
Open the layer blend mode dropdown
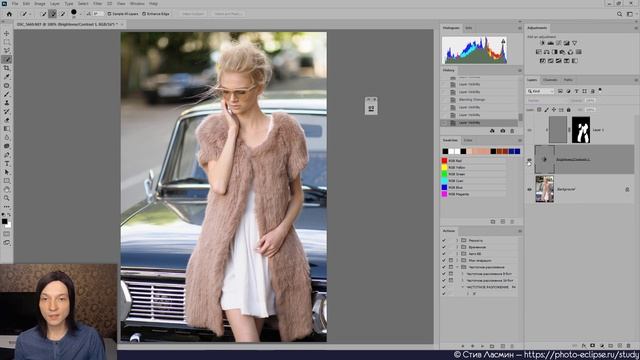click(x=547, y=100)
